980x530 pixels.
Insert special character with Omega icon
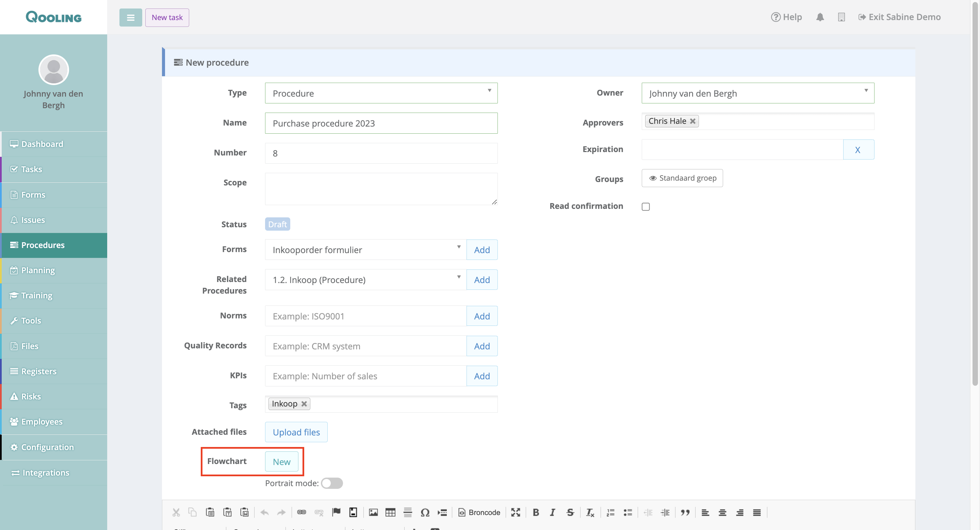coord(425,513)
